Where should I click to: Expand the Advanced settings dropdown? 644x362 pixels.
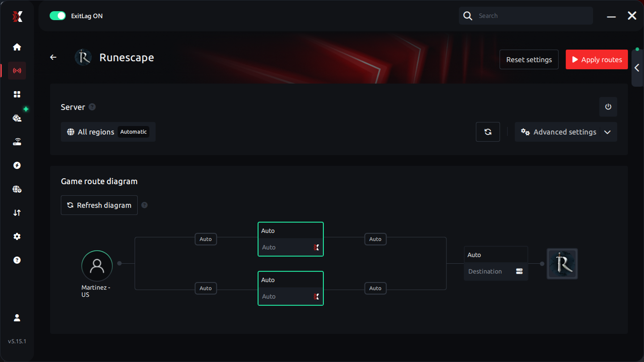565,132
